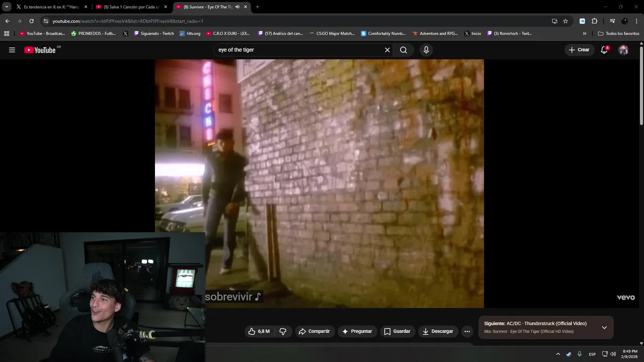Close the 'Salva 1 Canción' tab

(x=166, y=7)
